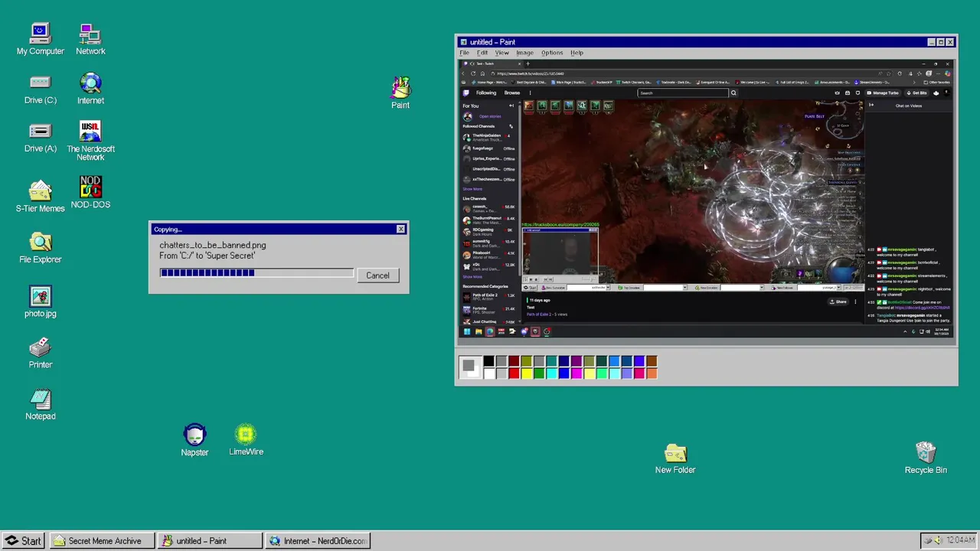Click the Start button
This screenshot has width=980, height=551.
pos(23,540)
